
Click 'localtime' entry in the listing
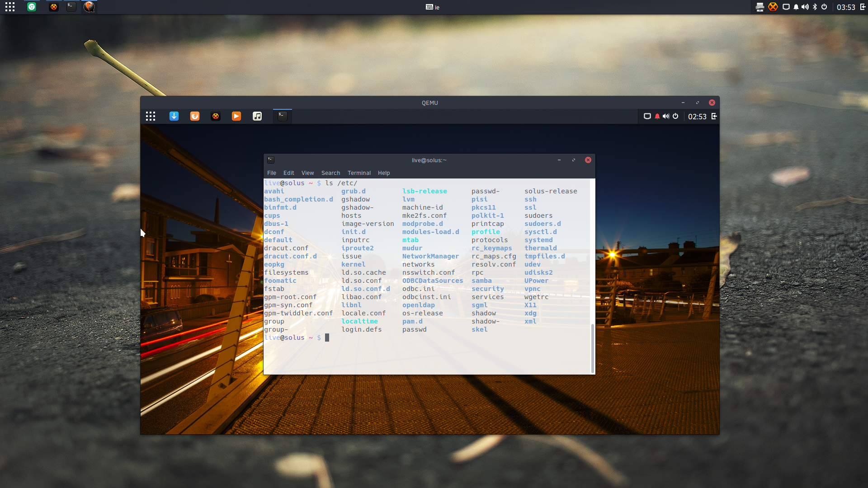pyautogui.click(x=359, y=321)
